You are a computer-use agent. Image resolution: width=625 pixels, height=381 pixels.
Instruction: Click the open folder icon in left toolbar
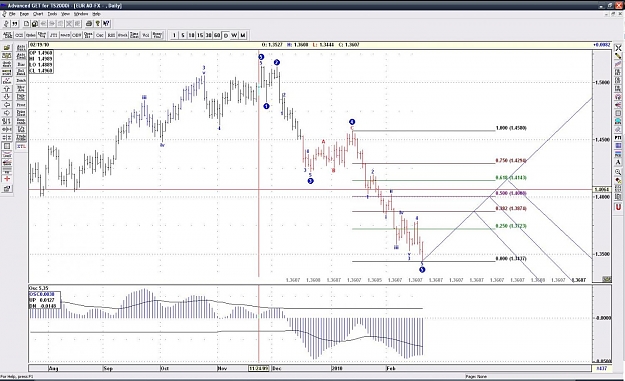pos(7,47)
